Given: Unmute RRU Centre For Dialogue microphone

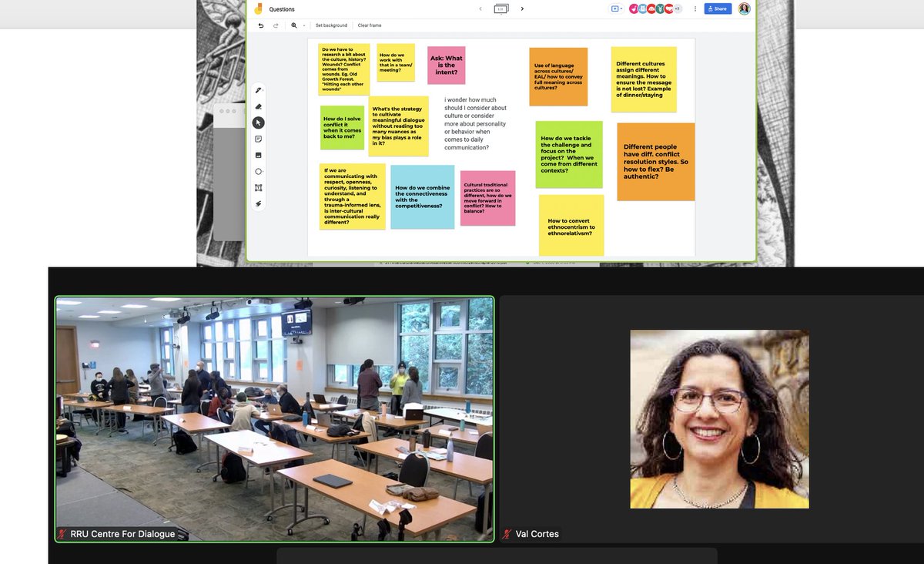Looking at the screenshot, I should [61, 533].
